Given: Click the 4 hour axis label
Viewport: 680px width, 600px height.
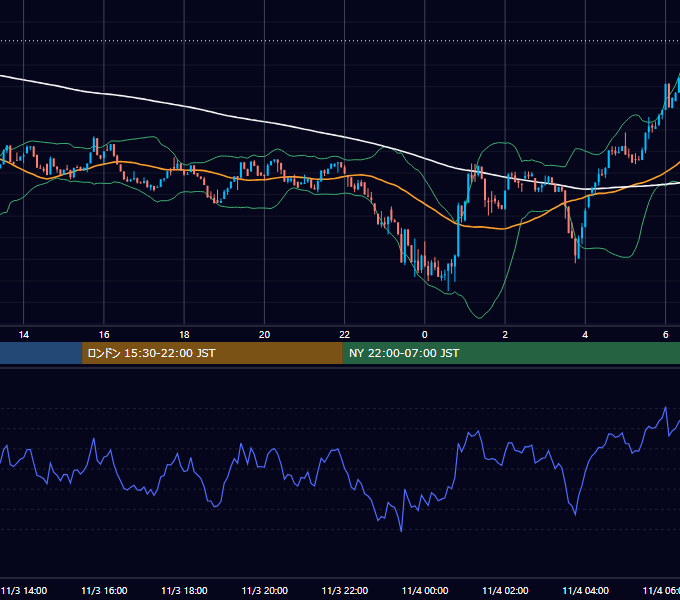Looking at the screenshot, I should coord(585,335).
